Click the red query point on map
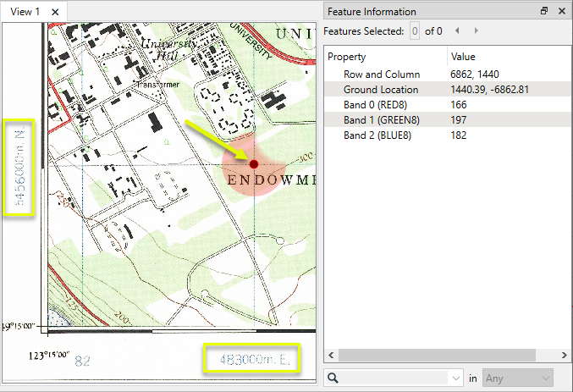The height and width of the screenshot is (392, 573). pyautogui.click(x=253, y=163)
